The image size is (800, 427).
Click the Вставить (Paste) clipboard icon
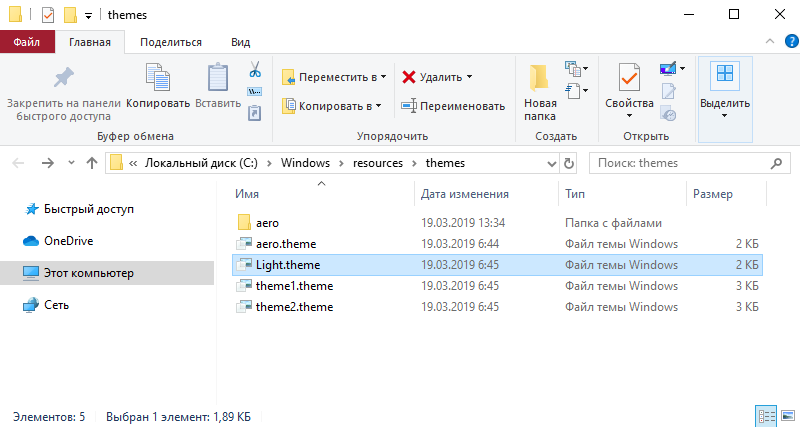coord(218,78)
